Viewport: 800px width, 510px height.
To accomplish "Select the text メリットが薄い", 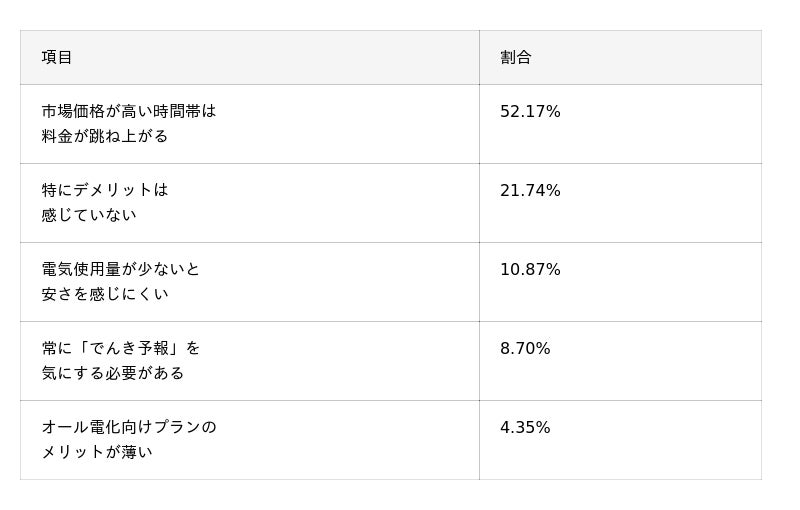I will [x=97, y=452].
